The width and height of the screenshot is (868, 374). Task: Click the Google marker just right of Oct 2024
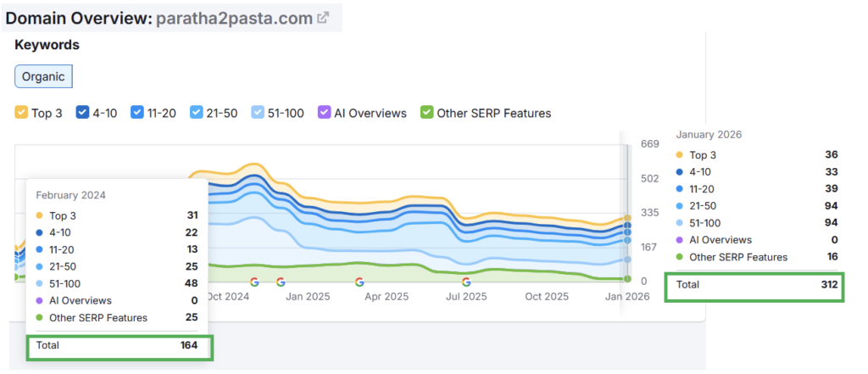(254, 282)
